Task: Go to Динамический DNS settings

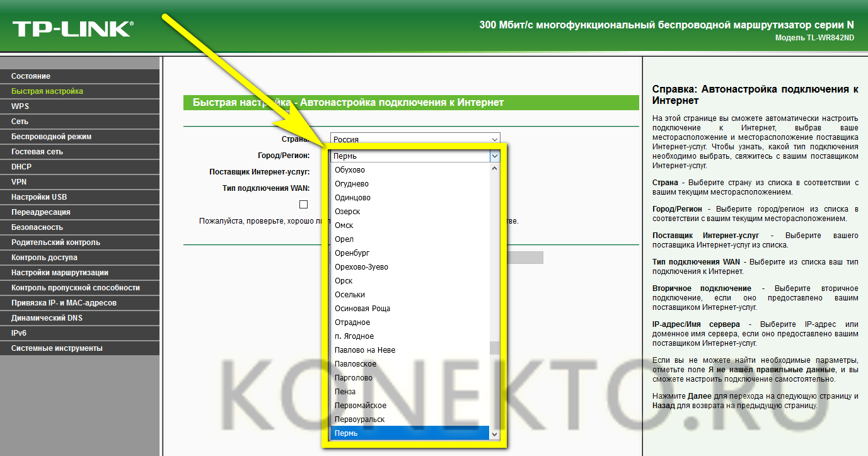Action: (x=79, y=318)
